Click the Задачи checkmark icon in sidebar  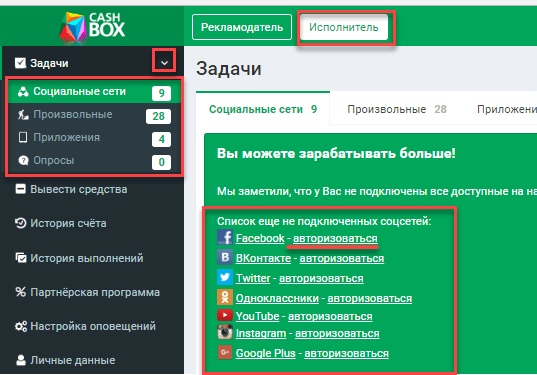pos(20,63)
